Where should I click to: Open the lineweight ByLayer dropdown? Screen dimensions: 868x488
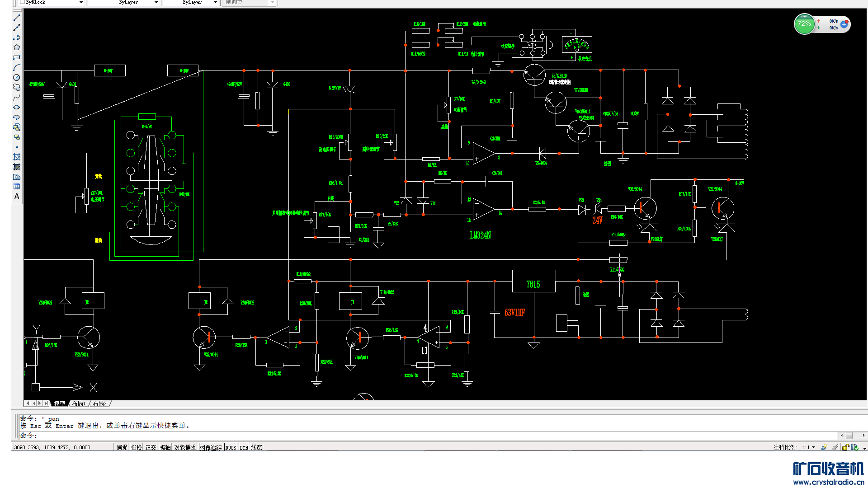coord(215,2)
